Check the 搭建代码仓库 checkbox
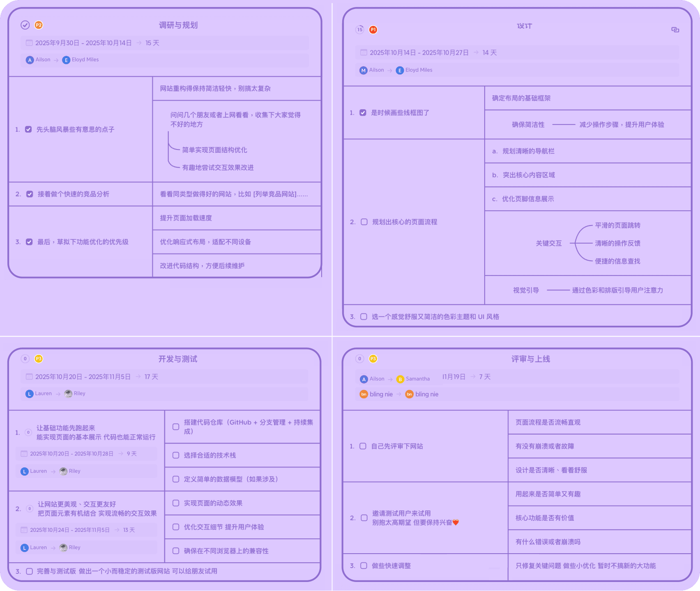This screenshot has width=700, height=591. tap(176, 427)
